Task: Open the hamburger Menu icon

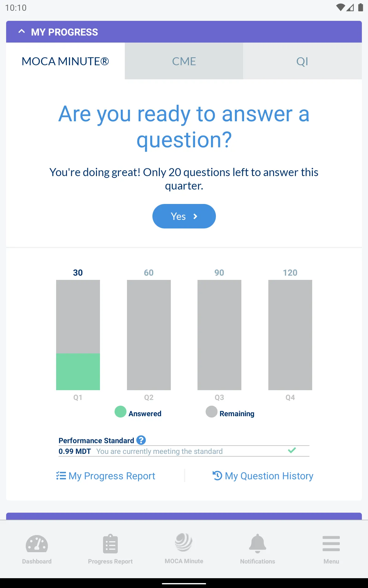Action: 331,544
